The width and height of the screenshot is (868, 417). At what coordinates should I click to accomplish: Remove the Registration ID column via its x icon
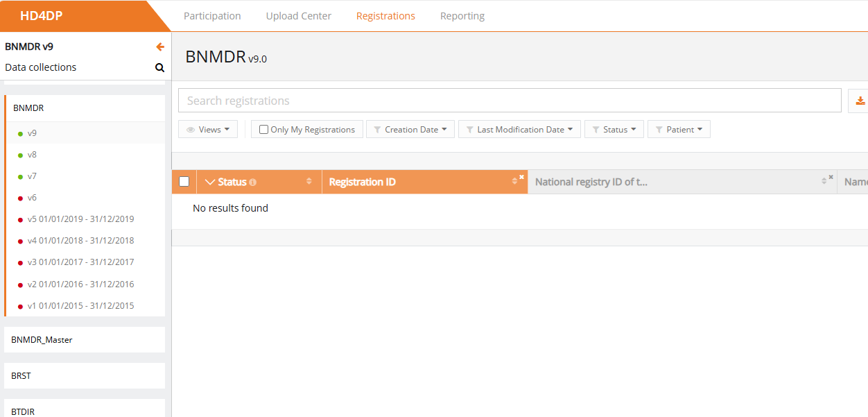pos(521,178)
